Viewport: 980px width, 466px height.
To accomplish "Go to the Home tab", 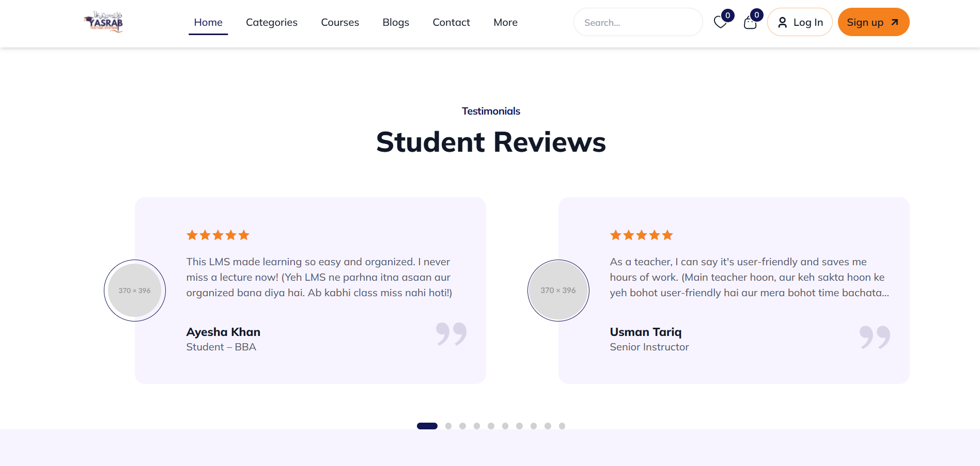I will [208, 22].
